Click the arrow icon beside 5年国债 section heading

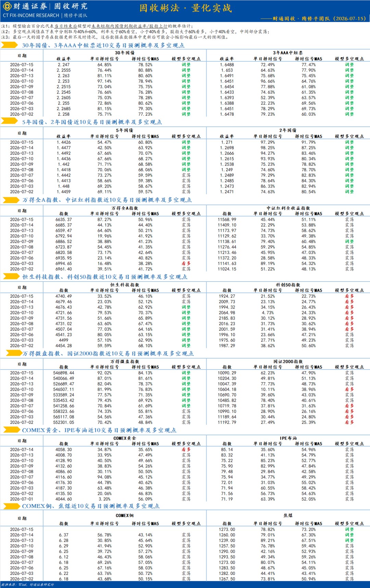(x=10, y=121)
